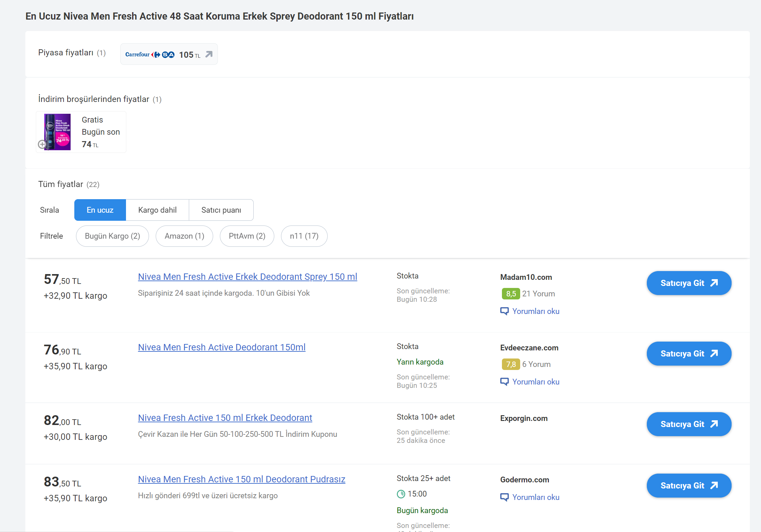
Task: Click the comment bubble icon under Evdeeczane.com
Action: 504,382
